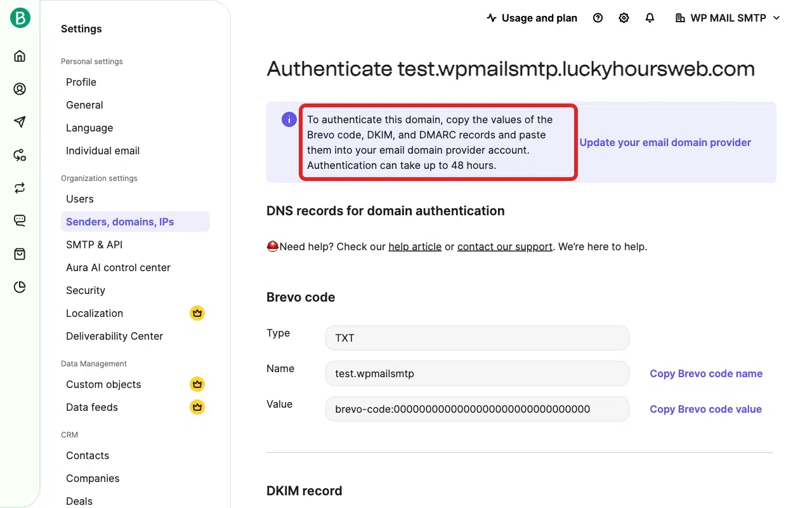Open the Analytics pie chart icon
812x508 pixels.
[20, 287]
